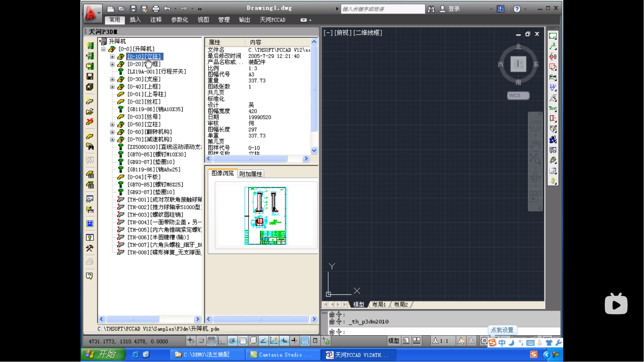Viewport: 644px width, 362px height.
Task: Click the pan hand icon in navigation bar
Action: (535, 146)
